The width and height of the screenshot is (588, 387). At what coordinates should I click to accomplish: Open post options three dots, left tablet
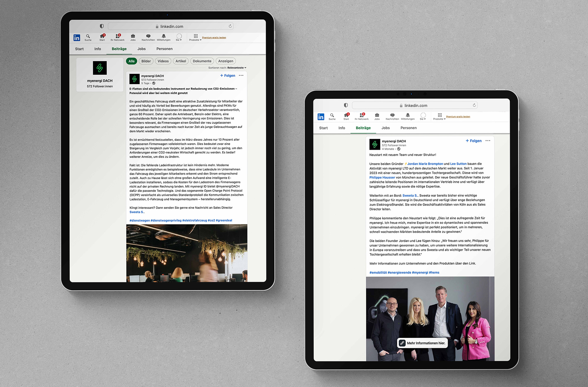tap(241, 76)
